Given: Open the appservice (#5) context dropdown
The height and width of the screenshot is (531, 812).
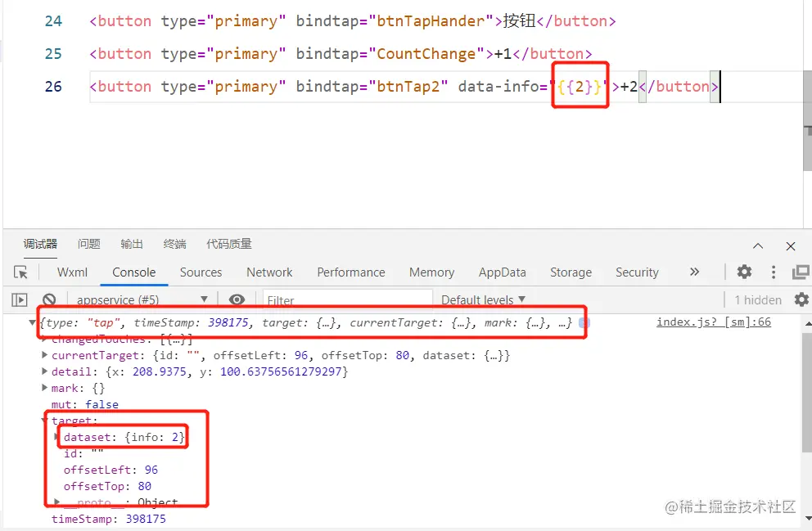Looking at the screenshot, I should click(x=142, y=299).
